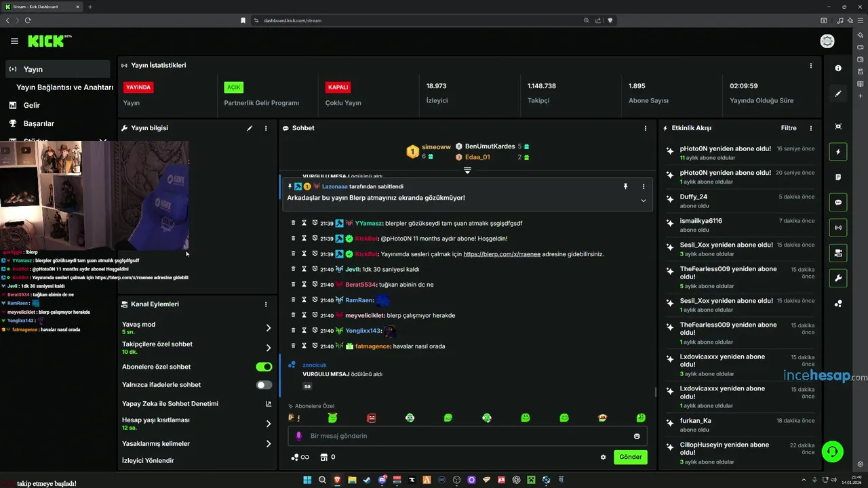Timeout meyveliciklet using the hourglass icon
Screen dimensions: 868x488
click(304, 315)
